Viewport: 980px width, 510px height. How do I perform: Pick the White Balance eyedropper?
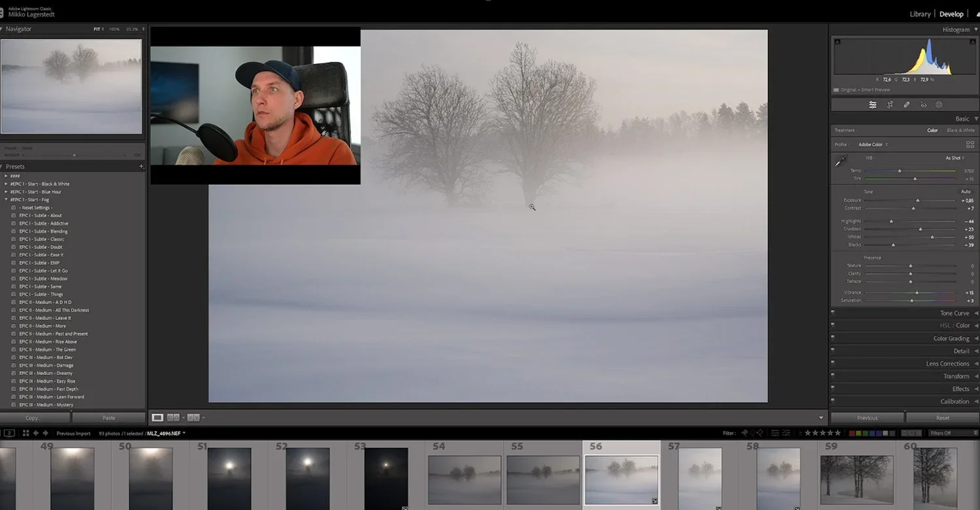tap(841, 159)
